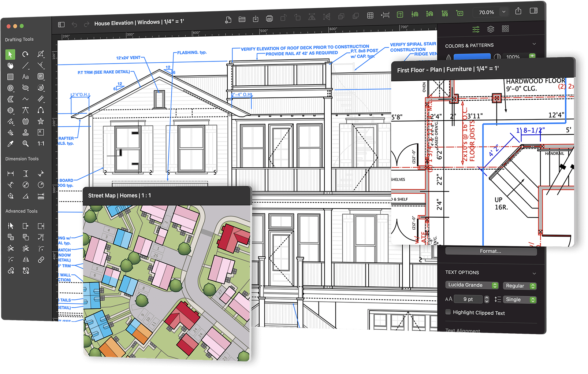Screen dimensions: 588x374
Task: Toggle the grid display icon
Action: (x=370, y=15)
